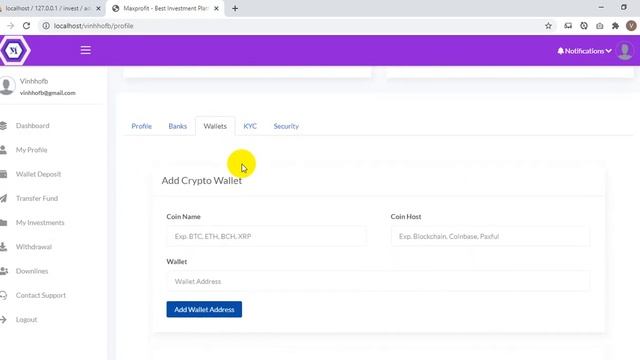This screenshot has width=640, height=360.
Task: Click the My Investments folder icon
Action: tap(4, 222)
